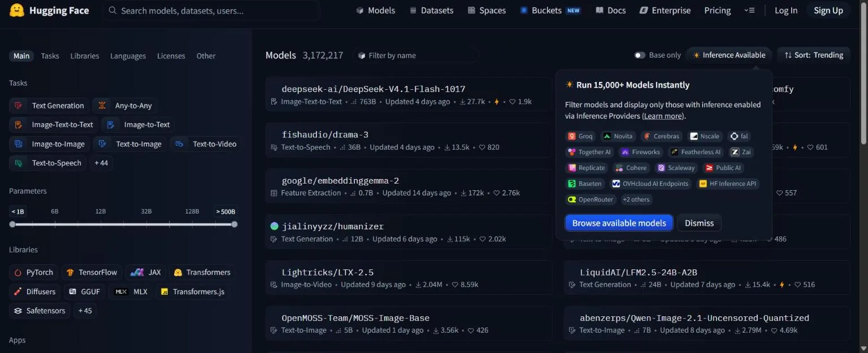Dismiss the inference popup

[699, 223]
